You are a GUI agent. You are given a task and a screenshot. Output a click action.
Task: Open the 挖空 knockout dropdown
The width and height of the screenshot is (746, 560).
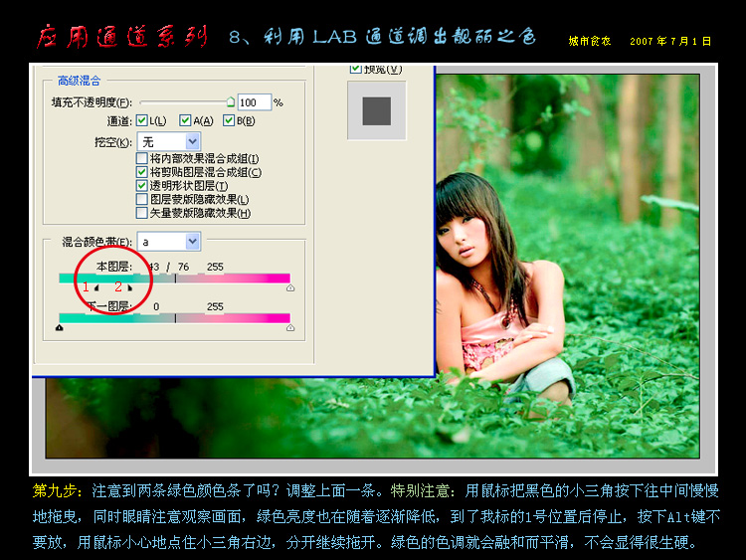tap(168, 142)
